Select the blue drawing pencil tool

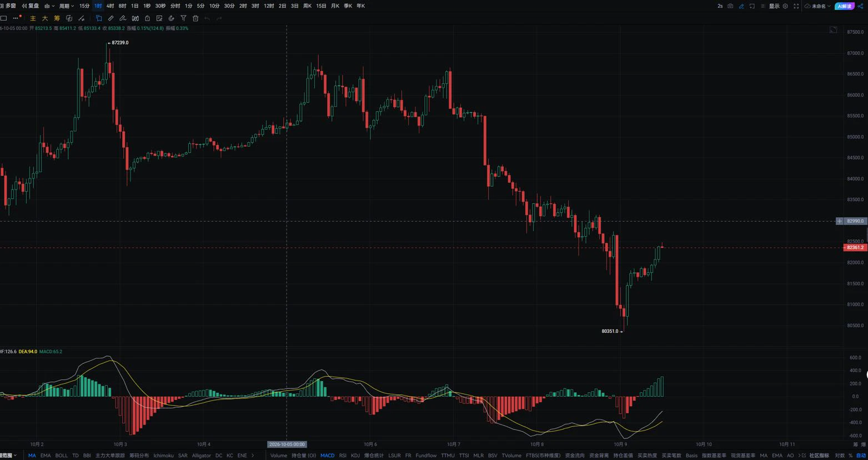pos(741,6)
